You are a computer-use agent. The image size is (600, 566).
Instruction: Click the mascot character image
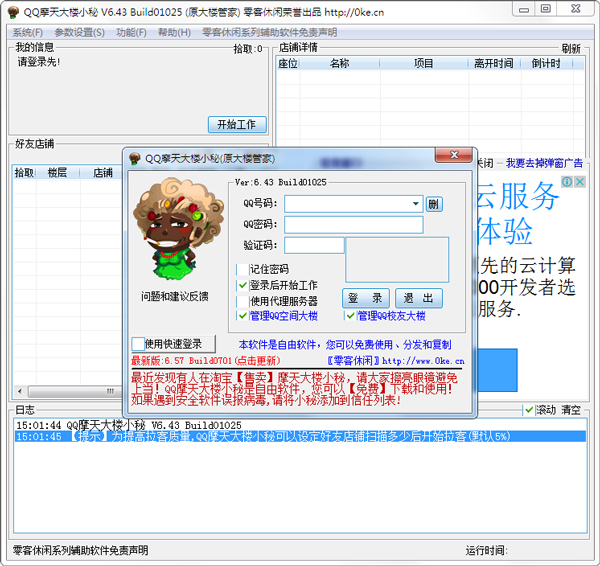178,228
